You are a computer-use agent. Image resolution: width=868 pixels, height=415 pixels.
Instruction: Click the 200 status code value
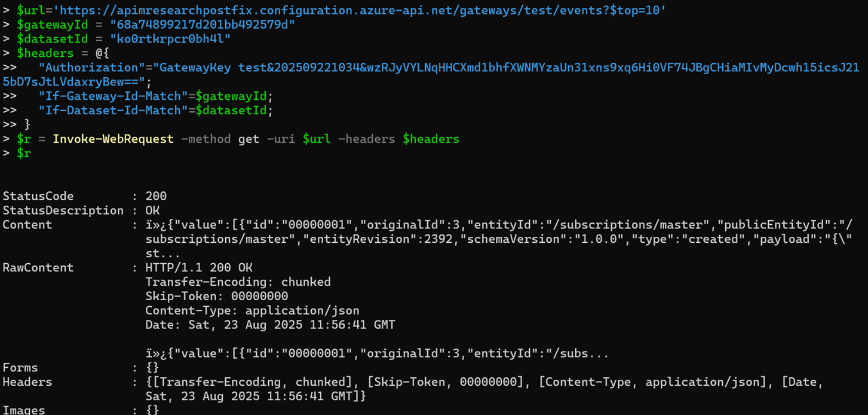click(156, 196)
